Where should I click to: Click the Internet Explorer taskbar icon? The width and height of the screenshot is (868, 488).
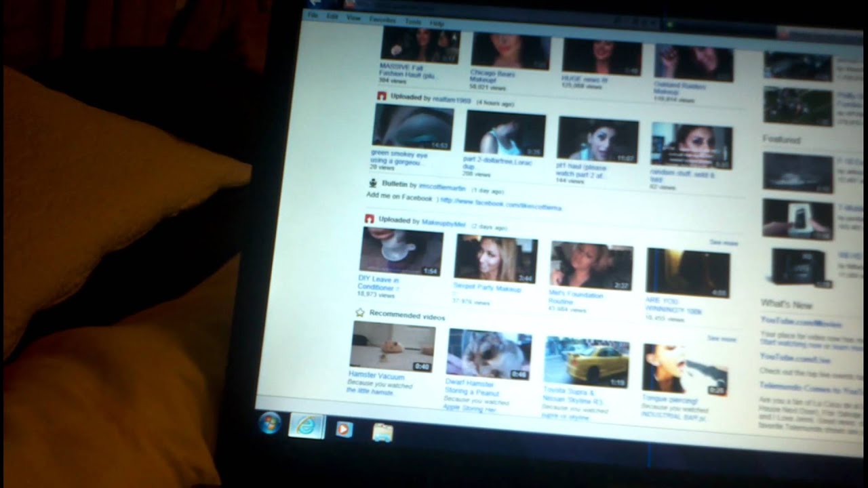(x=307, y=426)
